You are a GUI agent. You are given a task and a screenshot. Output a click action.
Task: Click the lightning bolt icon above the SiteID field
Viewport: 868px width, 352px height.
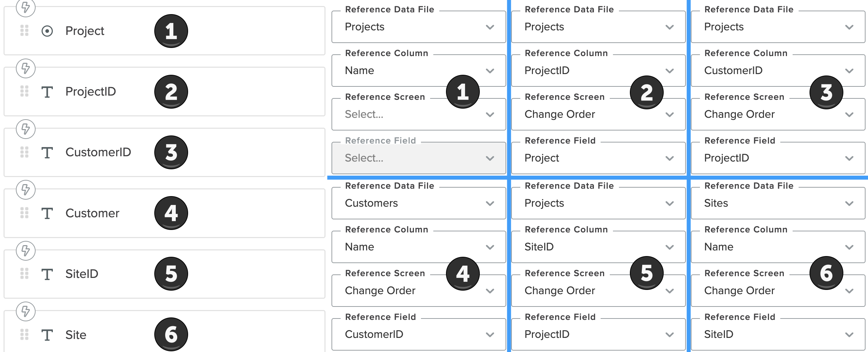tap(26, 250)
